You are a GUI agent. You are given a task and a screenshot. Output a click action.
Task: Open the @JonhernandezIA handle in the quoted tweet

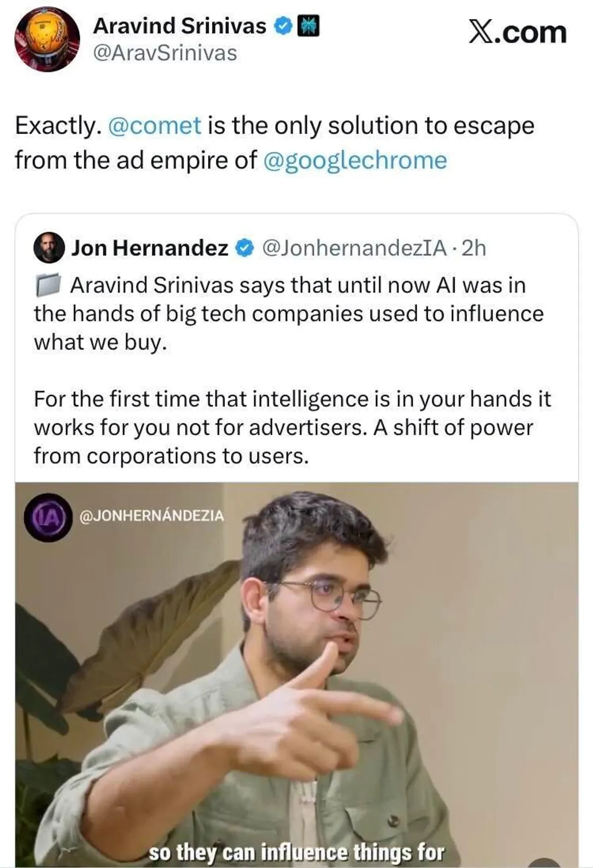pyautogui.click(x=354, y=248)
